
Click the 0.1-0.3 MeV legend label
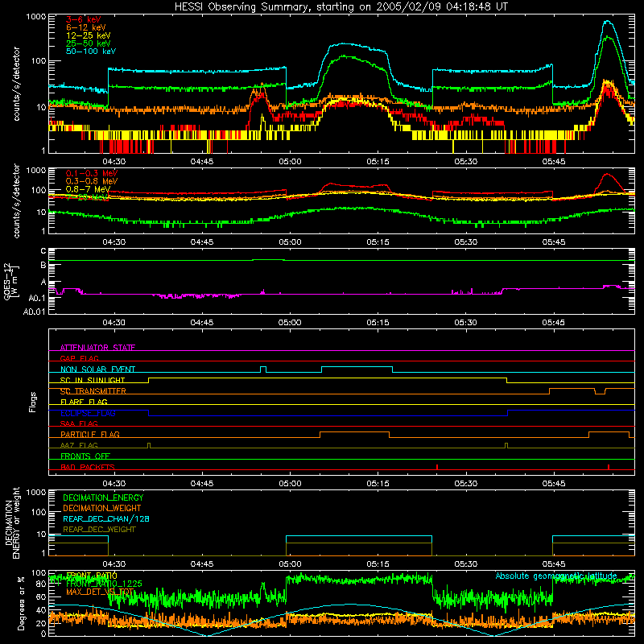[92, 173]
